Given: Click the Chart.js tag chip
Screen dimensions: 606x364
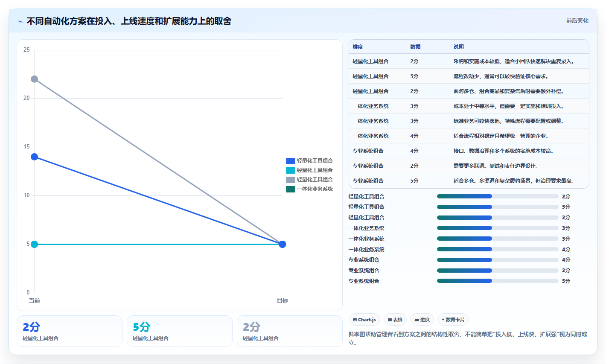Looking at the screenshot, I should coord(364,320).
